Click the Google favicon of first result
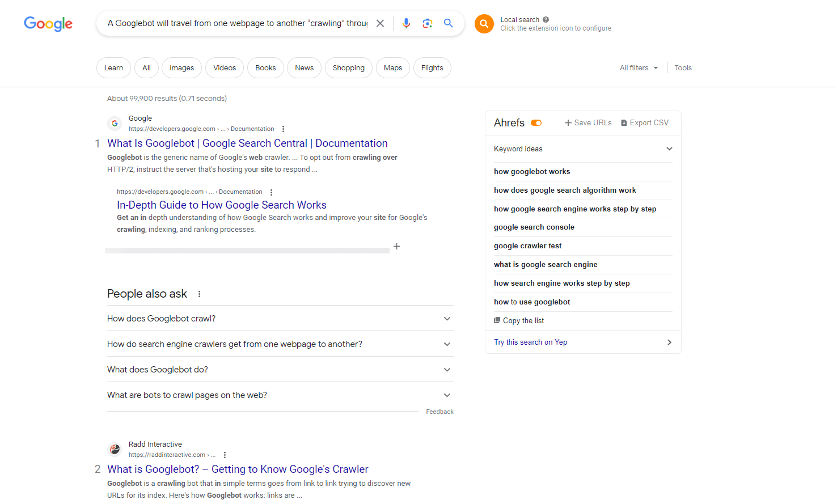Screen dimensions: 837x504 [x=115, y=123]
